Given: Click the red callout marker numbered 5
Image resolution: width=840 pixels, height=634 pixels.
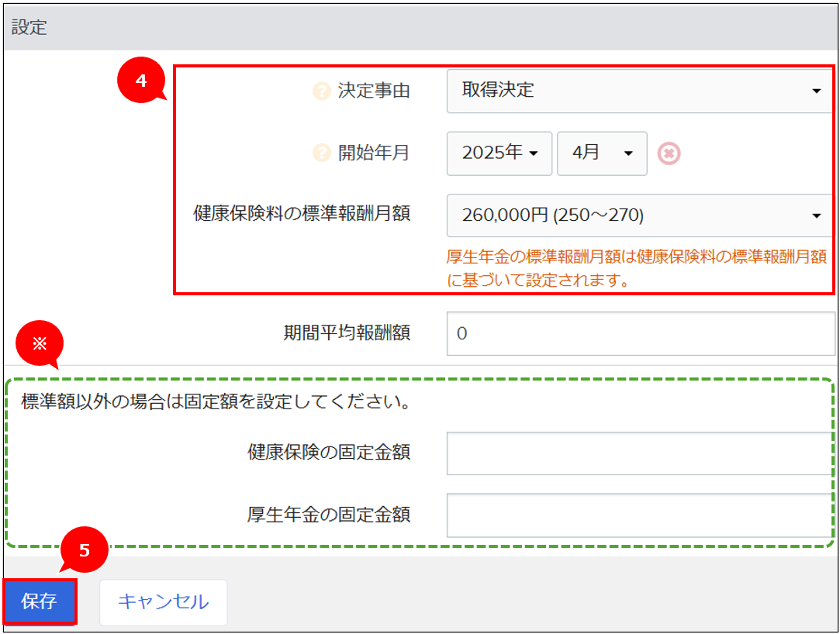Looking at the screenshot, I should [x=85, y=550].
